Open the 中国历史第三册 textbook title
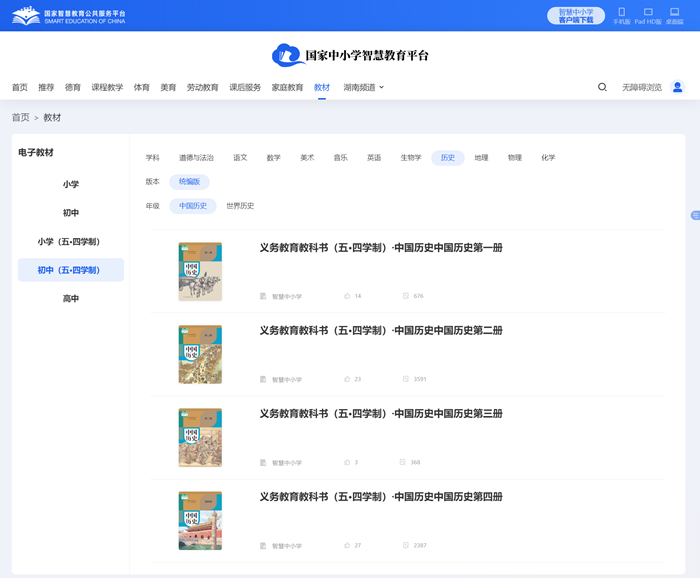 [x=381, y=414]
